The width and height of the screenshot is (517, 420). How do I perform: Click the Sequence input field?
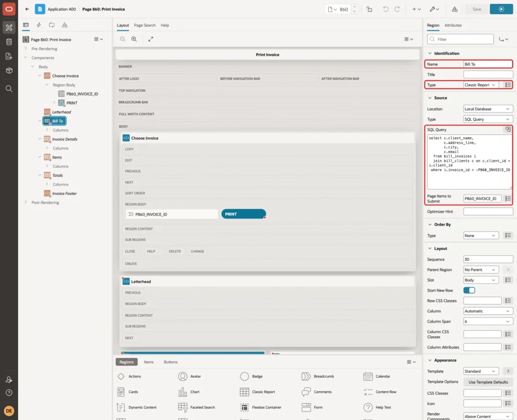pos(488,259)
